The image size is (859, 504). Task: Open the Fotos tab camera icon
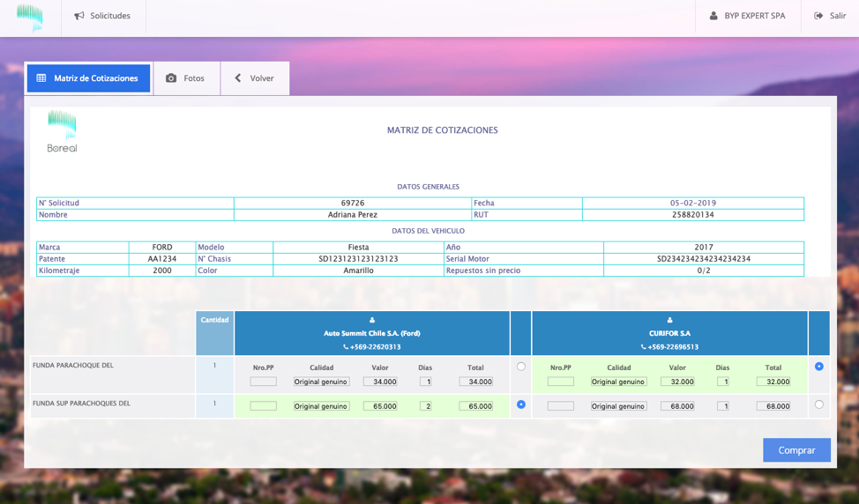[x=171, y=78]
